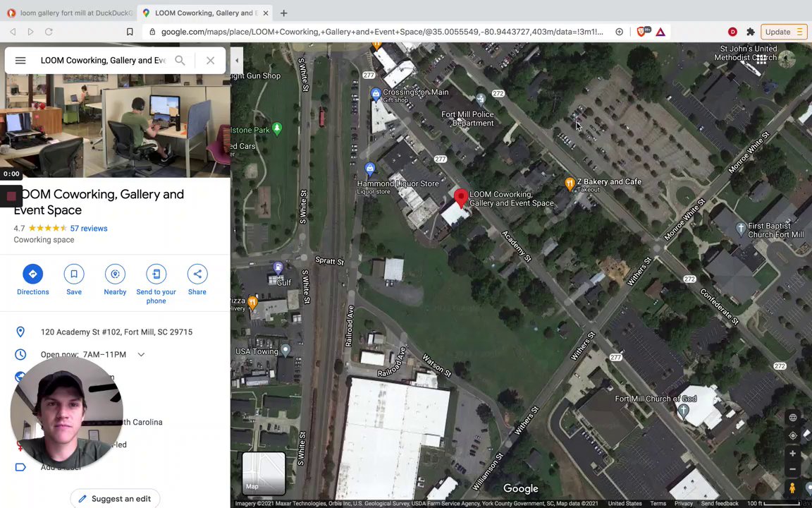
Task: Click the Brave Shields lion icon
Action: 641,32
